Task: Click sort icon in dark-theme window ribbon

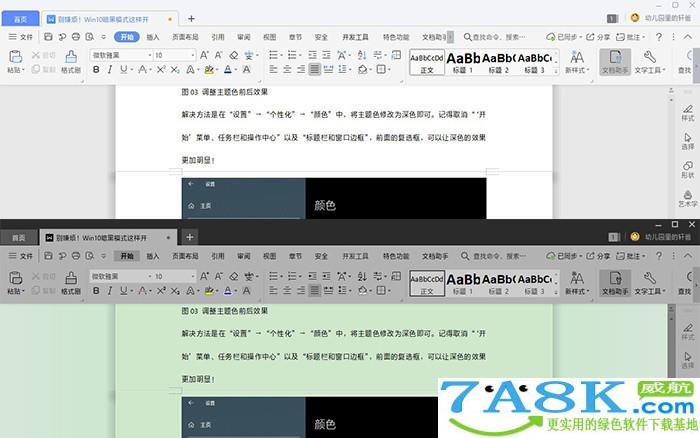Action: (362, 276)
